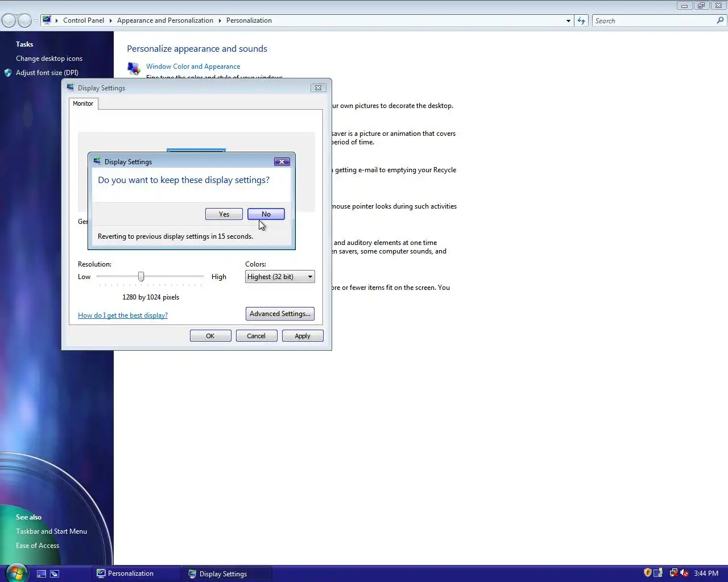
Task: Open the Start menu orb
Action: click(x=15, y=573)
